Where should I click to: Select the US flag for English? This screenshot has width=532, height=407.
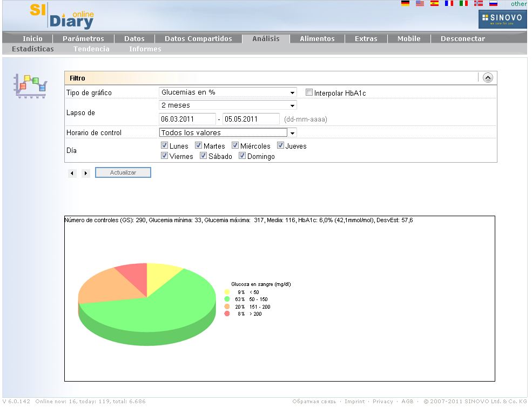point(420,3)
